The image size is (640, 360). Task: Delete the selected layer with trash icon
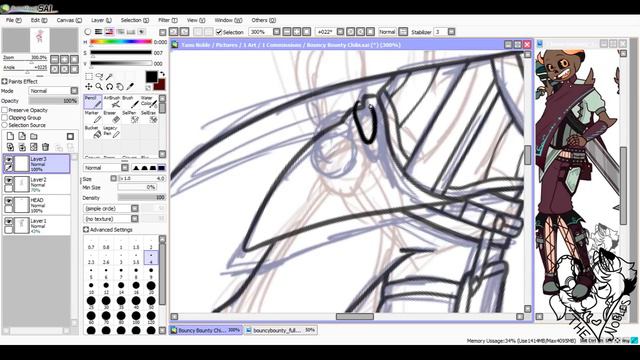45,147
